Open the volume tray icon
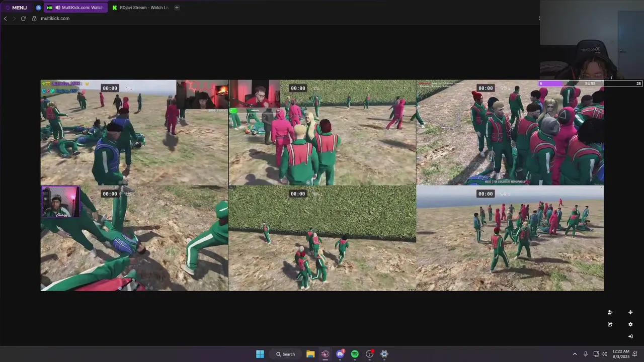Screen dimensions: 644x362 604,354
